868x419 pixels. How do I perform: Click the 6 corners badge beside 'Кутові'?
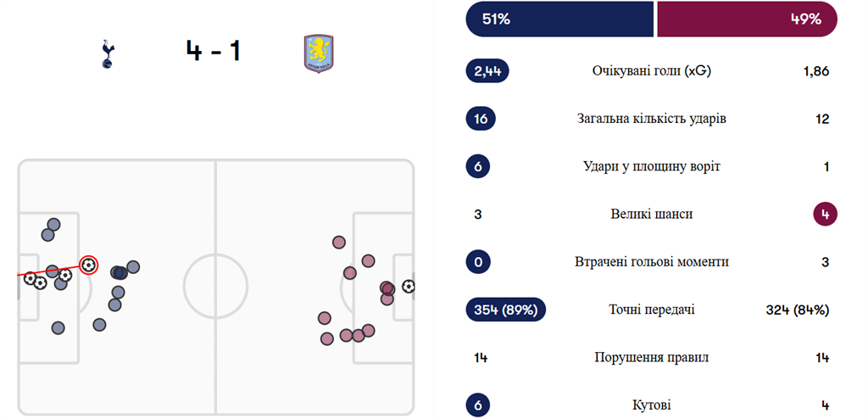point(478,405)
